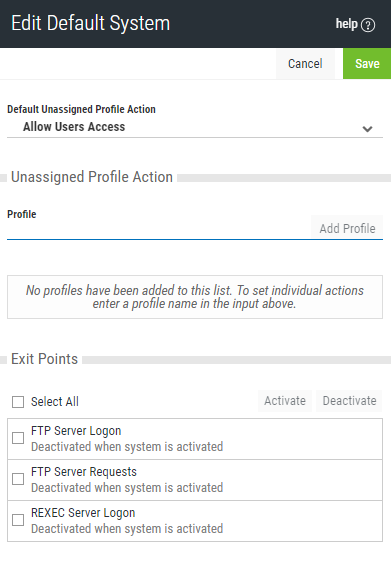This screenshot has width=391, height=570.
Task: Open the help question mark icon
Action: [x=368, y=25]
